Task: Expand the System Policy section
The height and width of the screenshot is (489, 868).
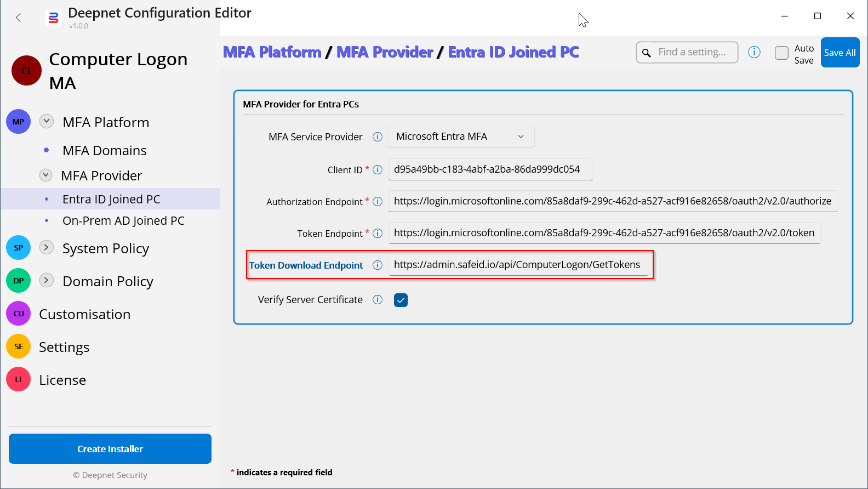Action: [47, 247]
